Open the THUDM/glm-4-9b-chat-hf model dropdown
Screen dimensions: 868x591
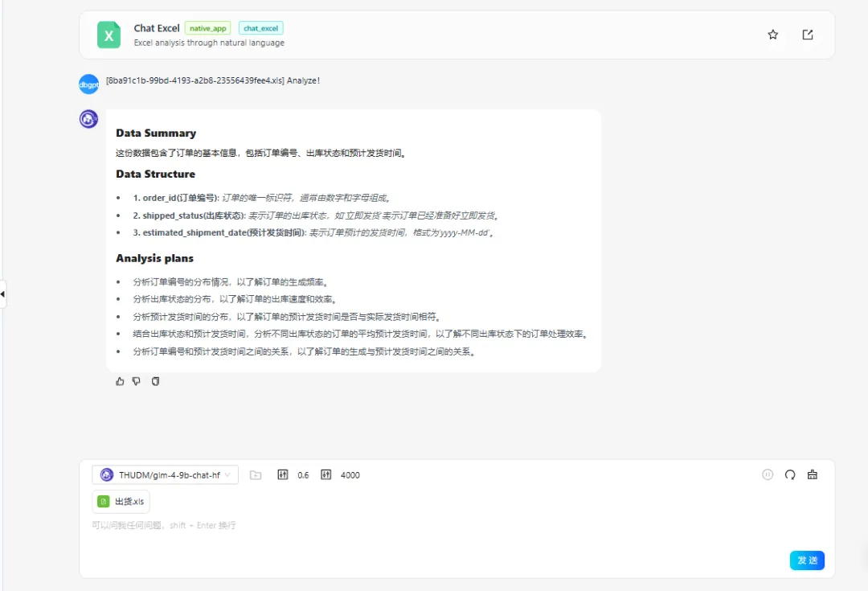166,475
